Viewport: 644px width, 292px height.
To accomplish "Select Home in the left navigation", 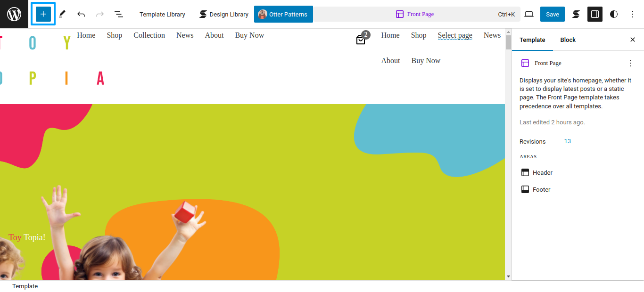I will click(x=86, y=35).
